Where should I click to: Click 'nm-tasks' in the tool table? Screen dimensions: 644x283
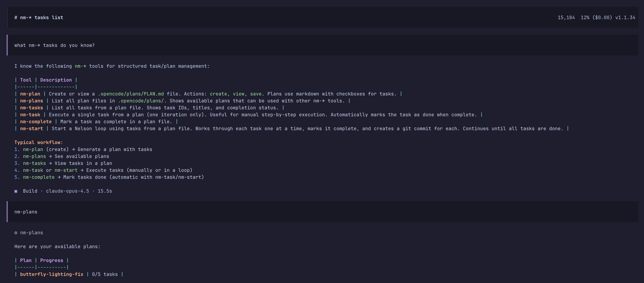tap(31, 108)
